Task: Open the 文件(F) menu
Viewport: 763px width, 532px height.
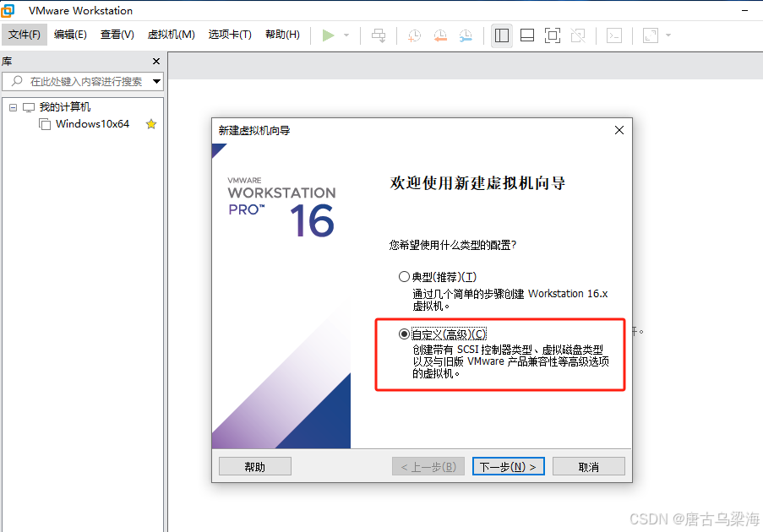Action: 25,35
